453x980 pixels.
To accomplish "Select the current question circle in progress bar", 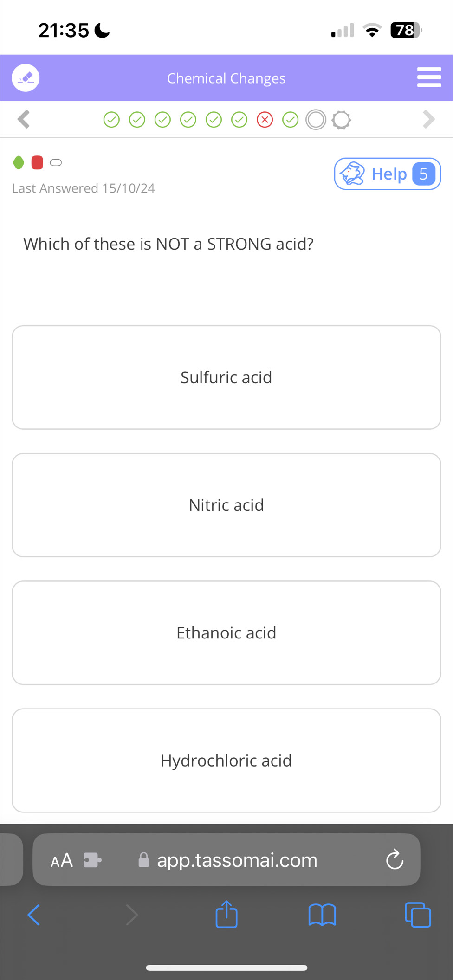I will (x=316, y=120).
